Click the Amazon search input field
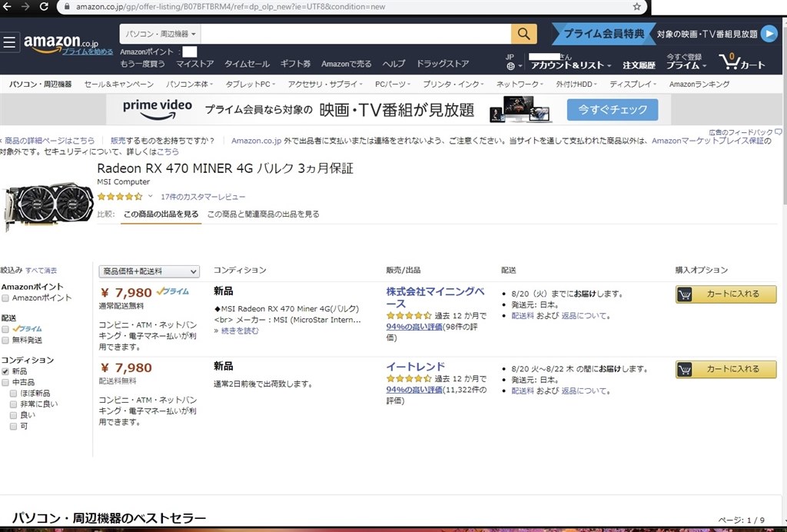The height and width of the screenshot is (532, 787). (355, 34)
